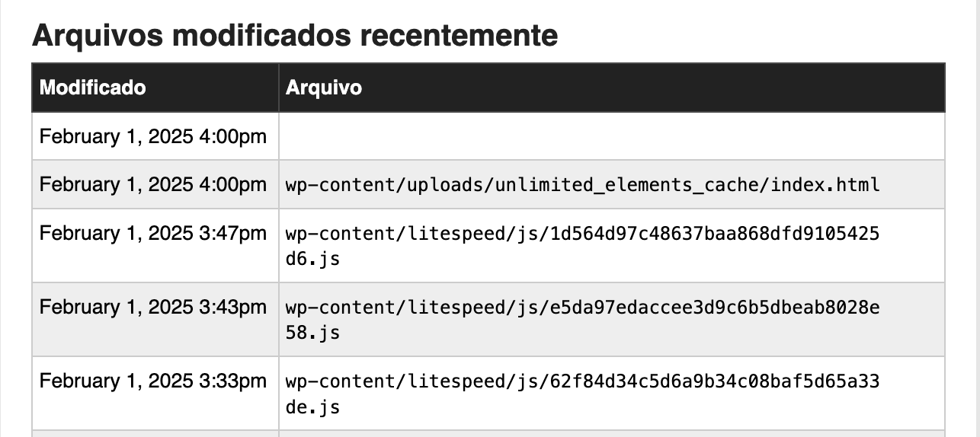This screenshot has width=980, height=437.
Task: Click the "Arquivos modificados recentemente" heading
Action: coord(295,35)
